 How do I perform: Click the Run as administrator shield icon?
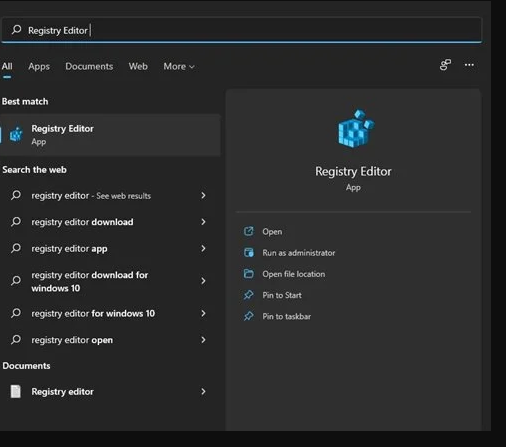point(249,252)
